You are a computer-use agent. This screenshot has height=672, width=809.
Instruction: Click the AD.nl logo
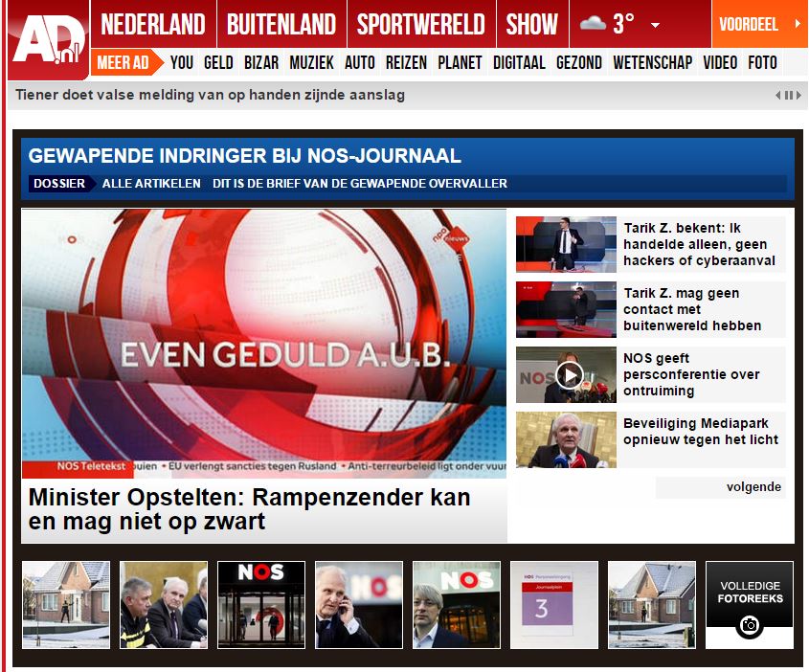click(48, 41)
